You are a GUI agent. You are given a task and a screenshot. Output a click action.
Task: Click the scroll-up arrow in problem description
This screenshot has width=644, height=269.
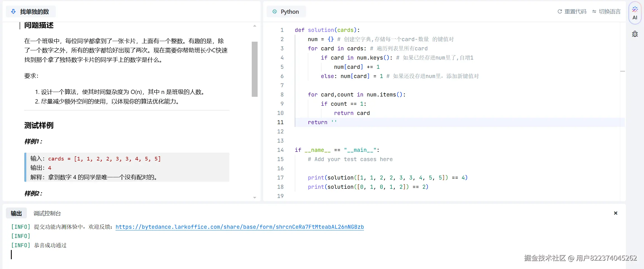coord(255,26)
